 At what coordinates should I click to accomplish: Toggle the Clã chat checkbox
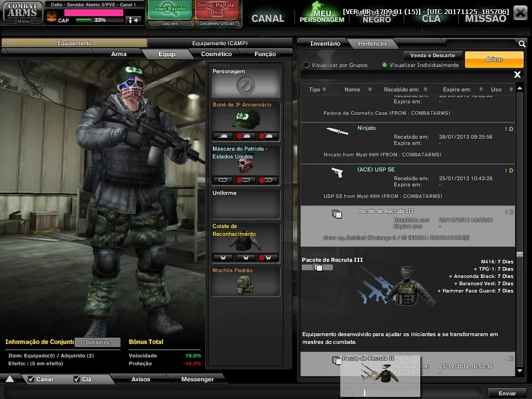point(77,379)
